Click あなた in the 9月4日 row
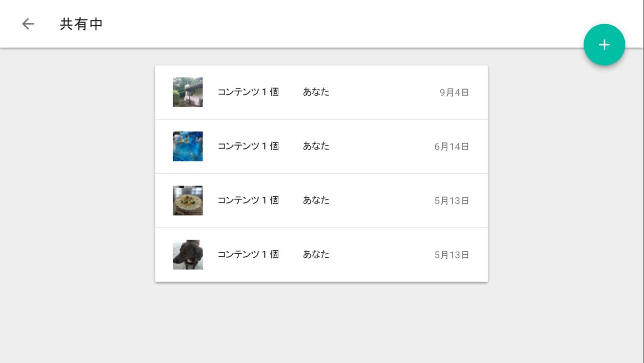Screen dimensions: 644x363 (316, 92)
